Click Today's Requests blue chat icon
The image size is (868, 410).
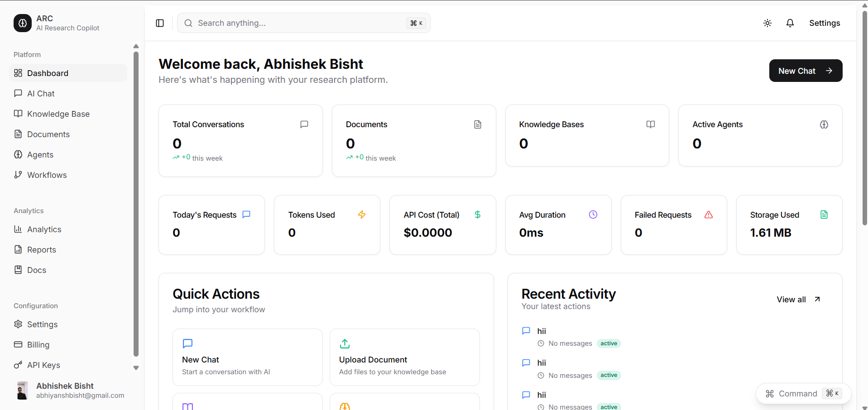click(x=246, y=215)
